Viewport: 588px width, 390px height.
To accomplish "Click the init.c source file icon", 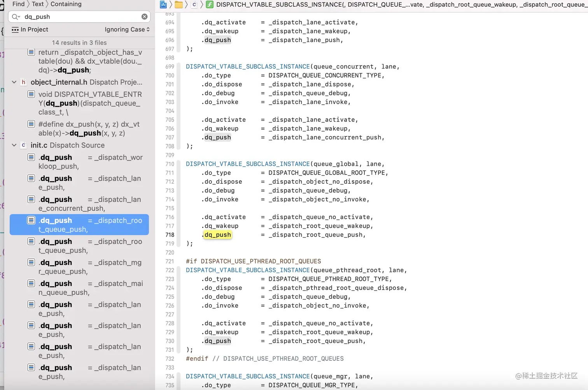I will (x=23, y=145).
